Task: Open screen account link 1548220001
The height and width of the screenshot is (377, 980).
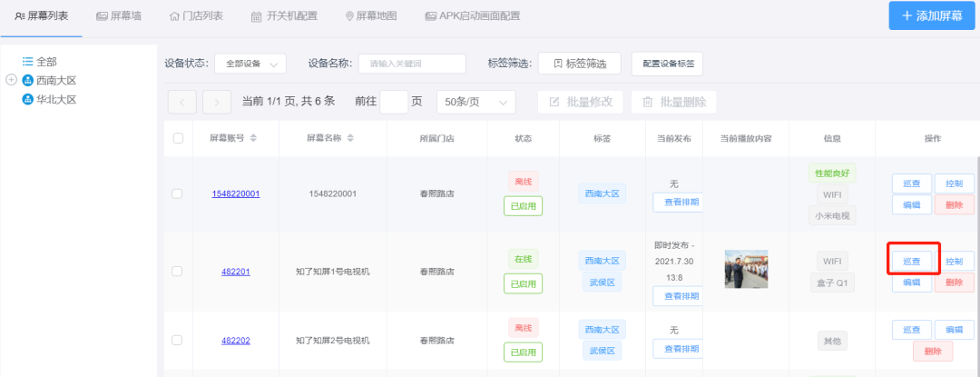Action: coord(236,193)
